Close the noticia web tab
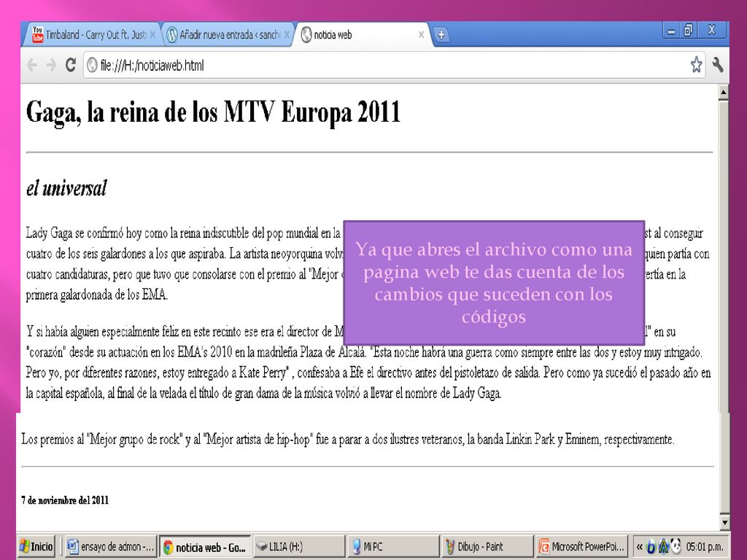The image size is (747, 560). point(421,35)
